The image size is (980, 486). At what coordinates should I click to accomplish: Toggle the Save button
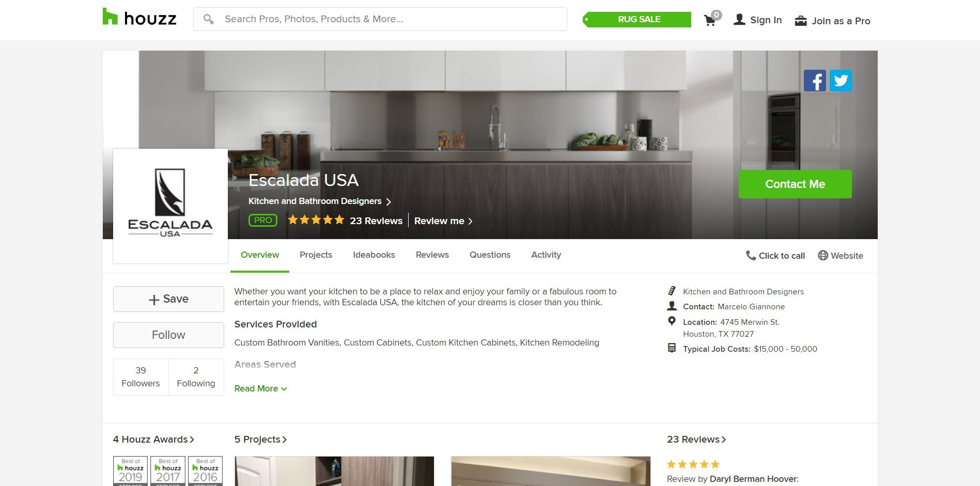click(x=168, y=299)
